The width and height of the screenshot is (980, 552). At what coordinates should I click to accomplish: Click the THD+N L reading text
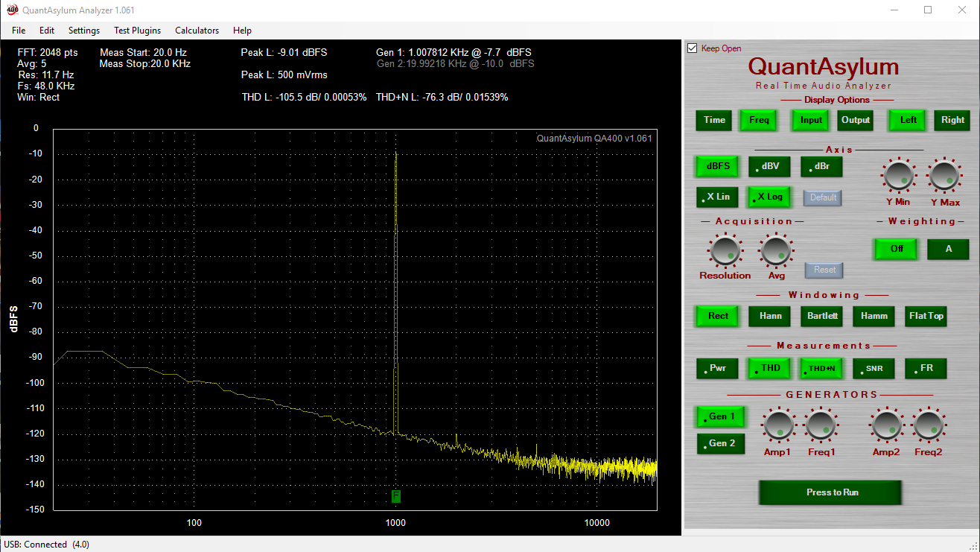[x=442, y=98]
